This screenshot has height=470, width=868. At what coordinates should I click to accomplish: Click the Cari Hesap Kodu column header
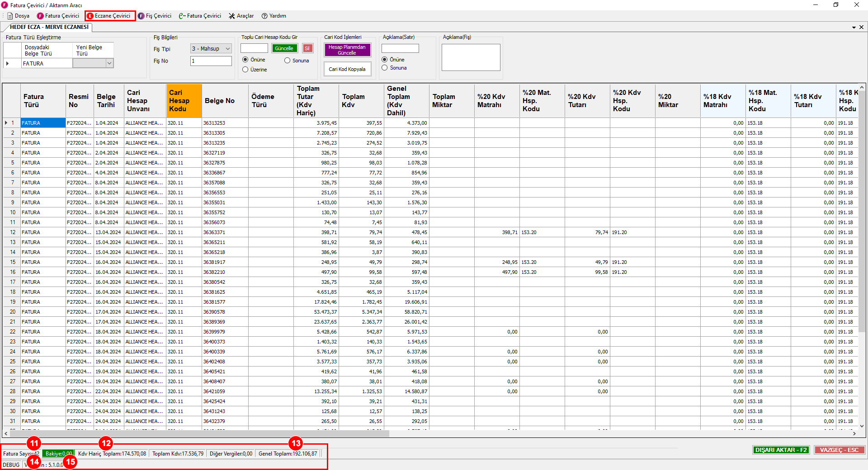coord(184,101)
